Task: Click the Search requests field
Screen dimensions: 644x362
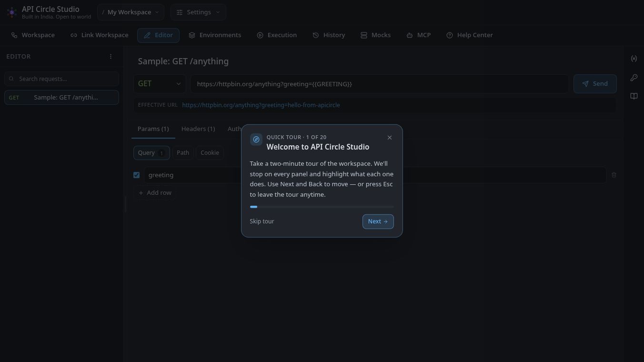Action: coord(61,79)
